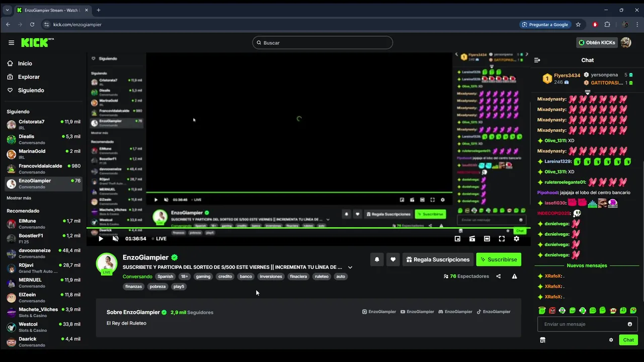
Task: Insert the angry red emote
Action: 552,310
